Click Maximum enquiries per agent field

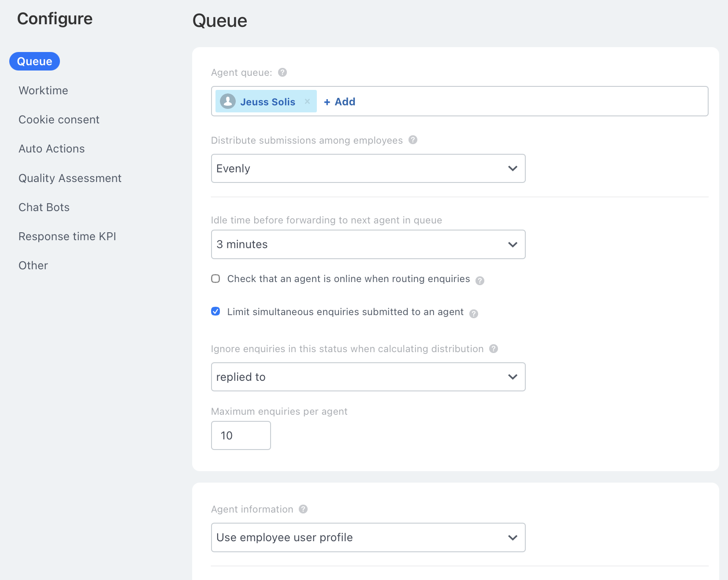(241, 435)
